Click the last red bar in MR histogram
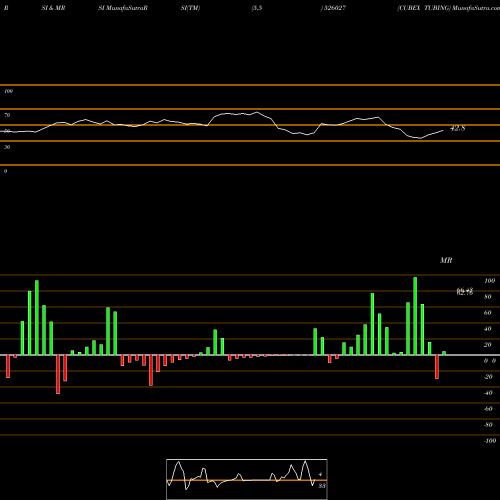The width and height of the screenshot is (500, 500). [x=437, y=367]
